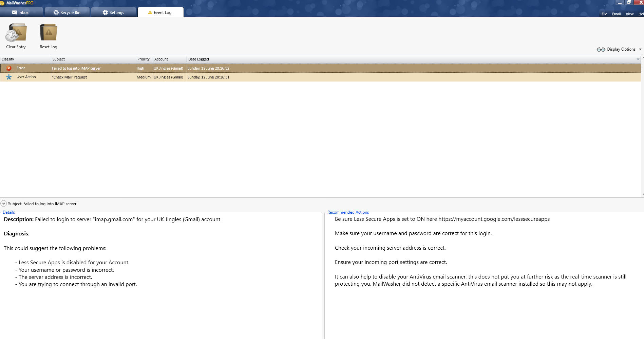The height and width of the screenshot is (339, 644).
Task: Open the Settings tab
Action: coord(114,12)
